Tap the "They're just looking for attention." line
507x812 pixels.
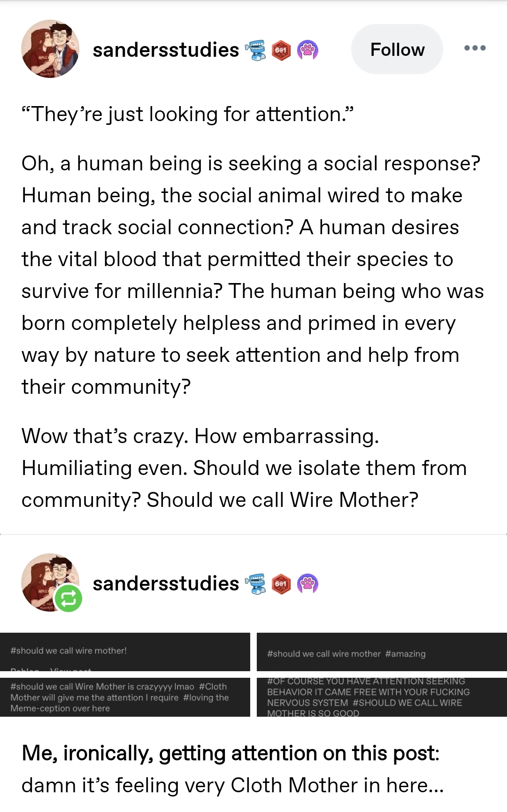(187, 114)
